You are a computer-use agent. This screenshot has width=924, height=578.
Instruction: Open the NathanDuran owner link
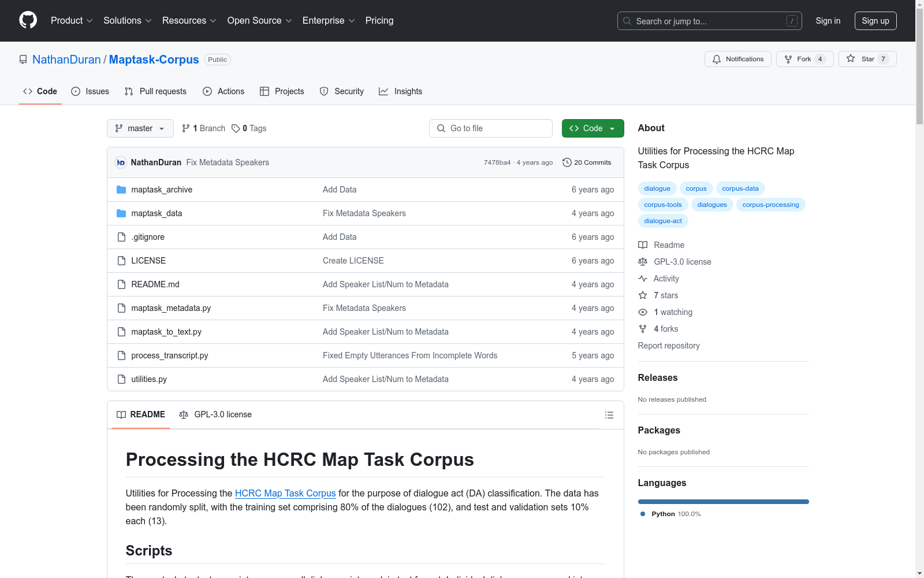tap(66, 60)
